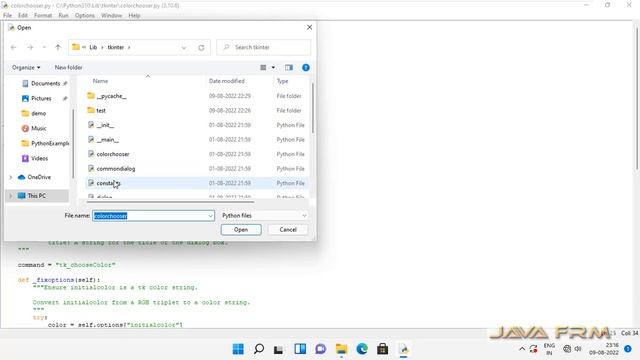Open the Options menu in IDLE
640x360 pixels.
pos(84,16)
